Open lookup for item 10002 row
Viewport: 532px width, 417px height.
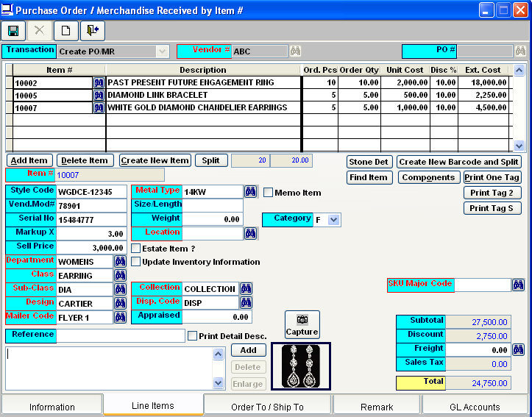[x=99, y=82]
